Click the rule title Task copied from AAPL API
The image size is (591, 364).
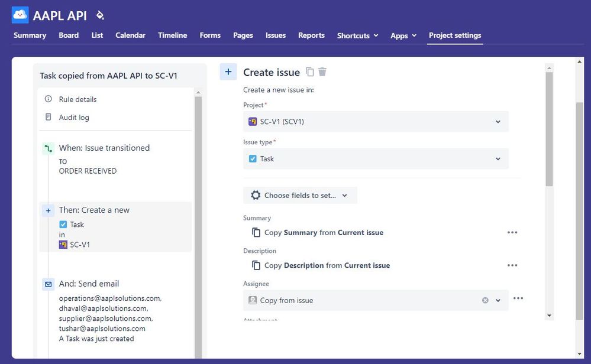point(108,76)
